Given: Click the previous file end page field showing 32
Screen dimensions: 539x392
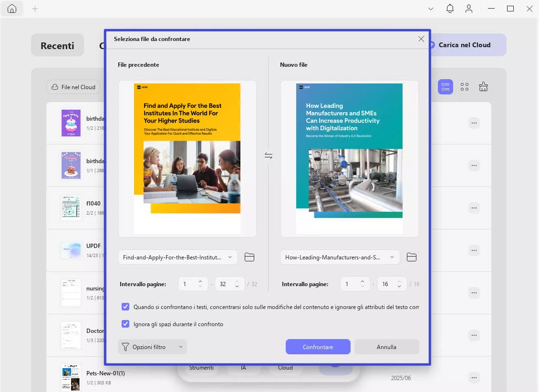Looking at the screenshot, I should [229, 284].
